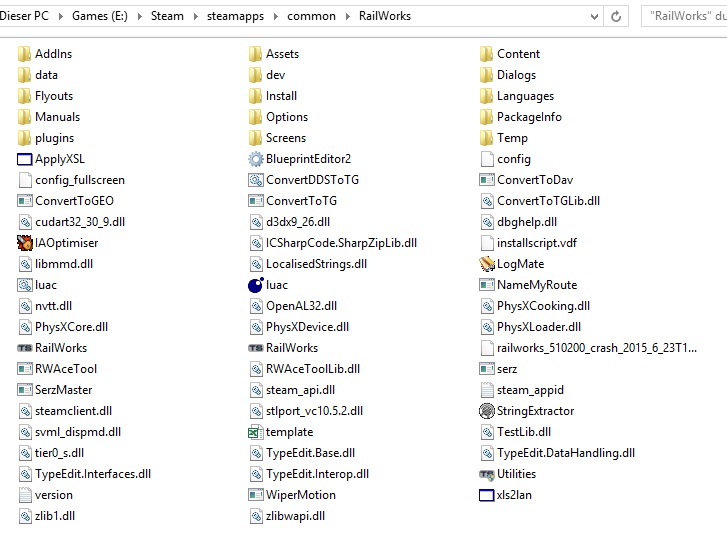Select the ConvertToGEO executable icon
Screen dimensions: 727x535
(x=25, y=201)
